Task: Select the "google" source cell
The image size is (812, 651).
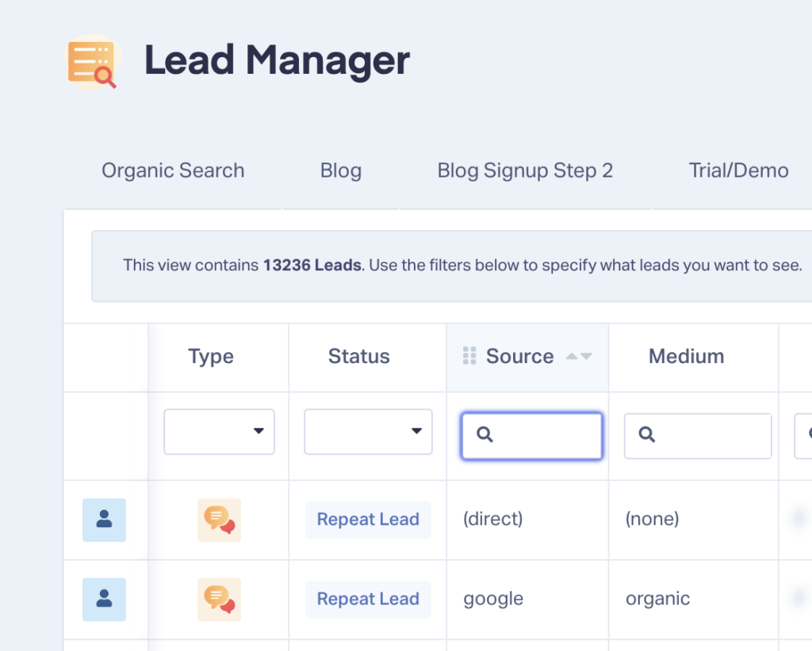Action: [493, 599]
